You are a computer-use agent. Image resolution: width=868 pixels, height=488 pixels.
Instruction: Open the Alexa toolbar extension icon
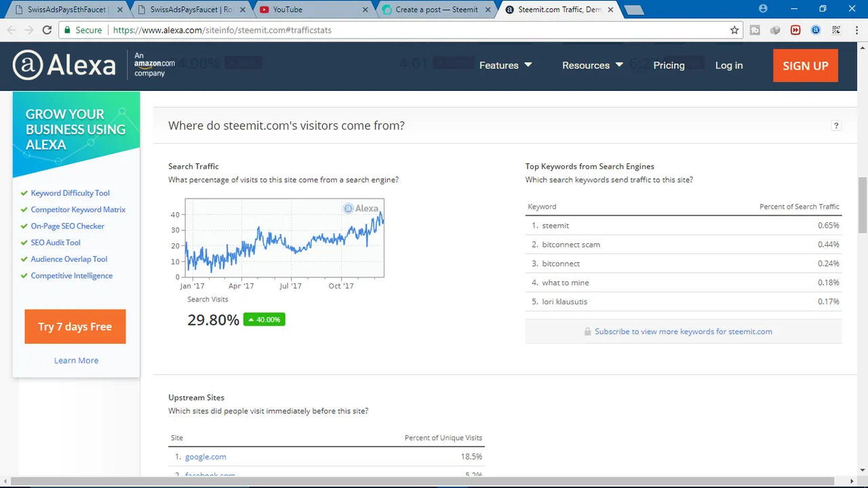click(816, 30)
